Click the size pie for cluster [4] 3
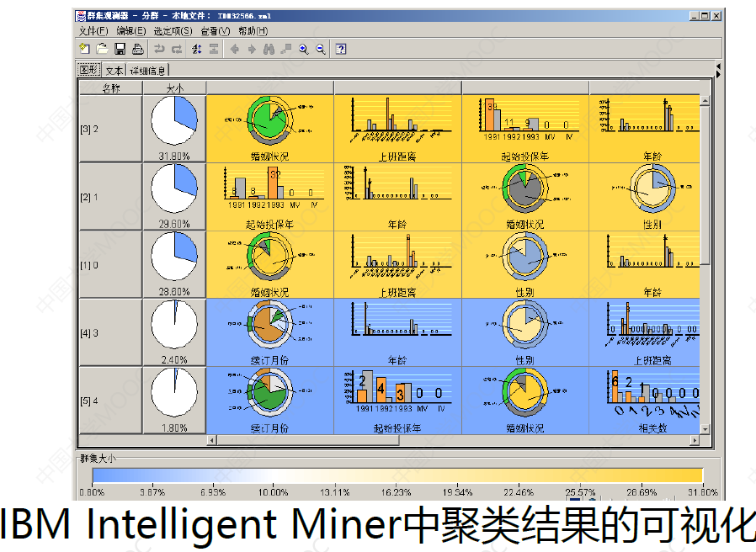The height and width of the screenshot is (552, 756). pyautogui.click(x=174, y=325)
